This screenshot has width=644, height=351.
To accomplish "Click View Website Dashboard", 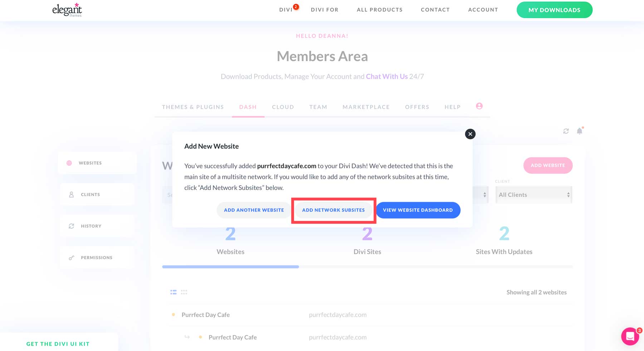I will [x=418, y=210].
